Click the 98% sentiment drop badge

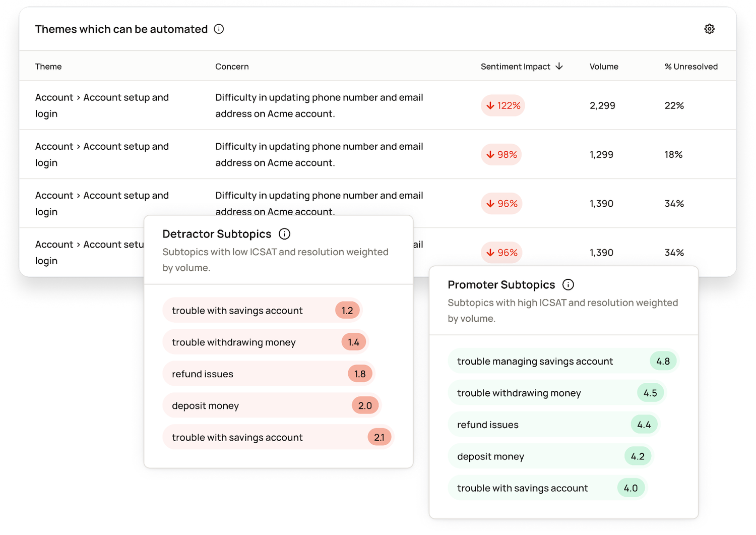(x=501, y=154)
